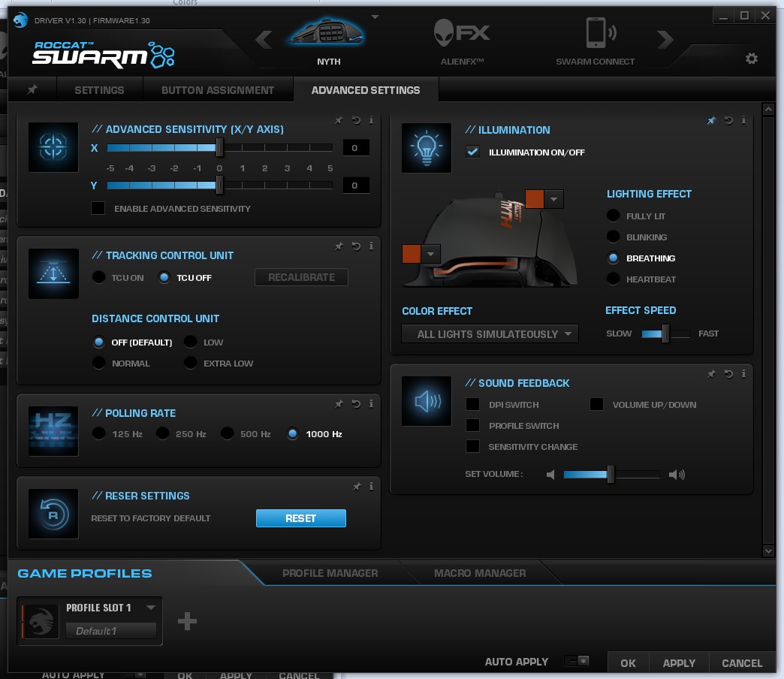Click the Apply button

click(x=679, y=663)
